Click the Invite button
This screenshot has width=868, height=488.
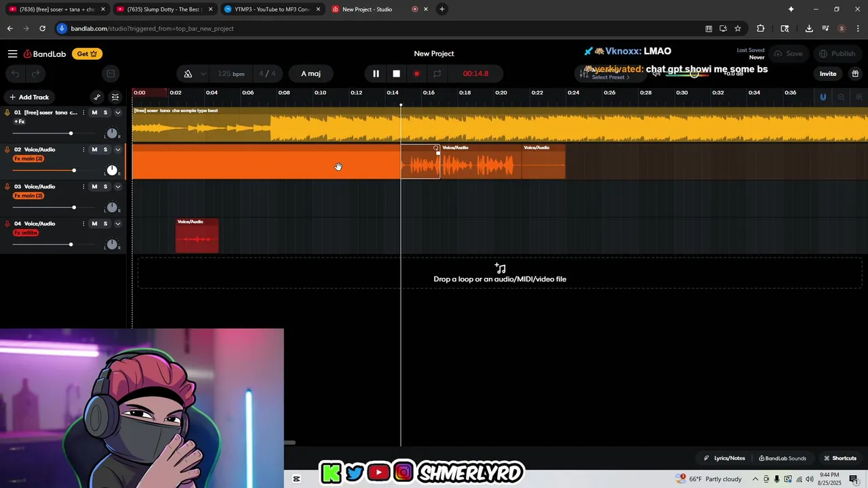click(828, 73)
